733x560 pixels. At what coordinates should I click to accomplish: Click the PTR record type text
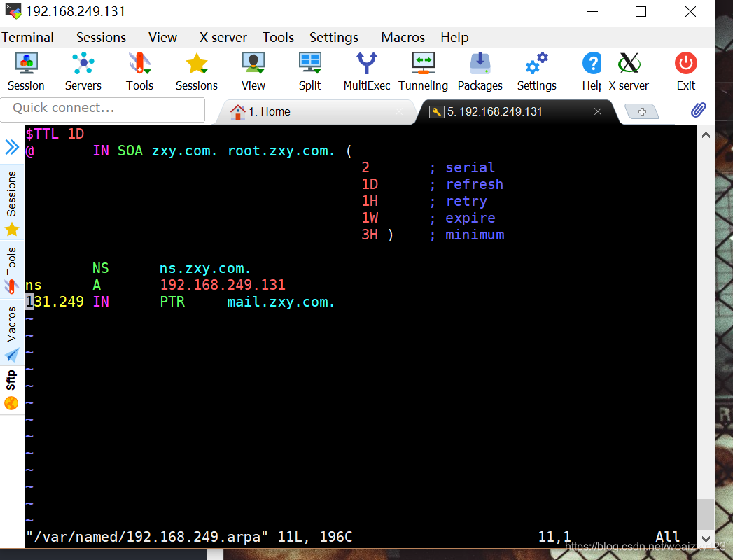tap(172, 302)
